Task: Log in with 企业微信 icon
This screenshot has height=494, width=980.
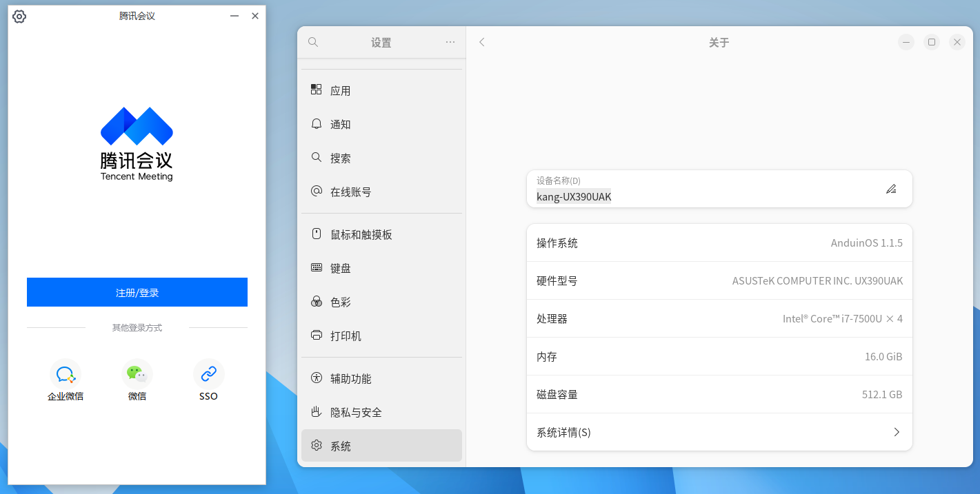Action: pyautogui.click(x=66, y=374)
